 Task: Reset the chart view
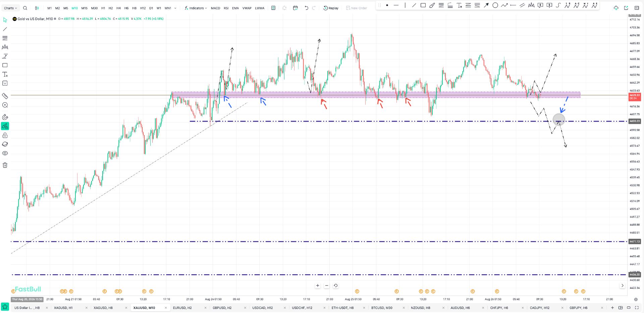pos(336,285)
